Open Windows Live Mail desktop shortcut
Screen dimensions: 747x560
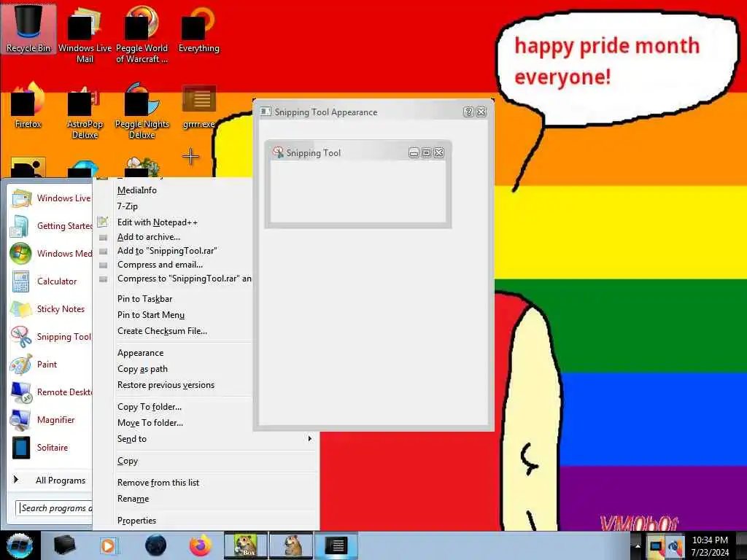click(85, 34)
